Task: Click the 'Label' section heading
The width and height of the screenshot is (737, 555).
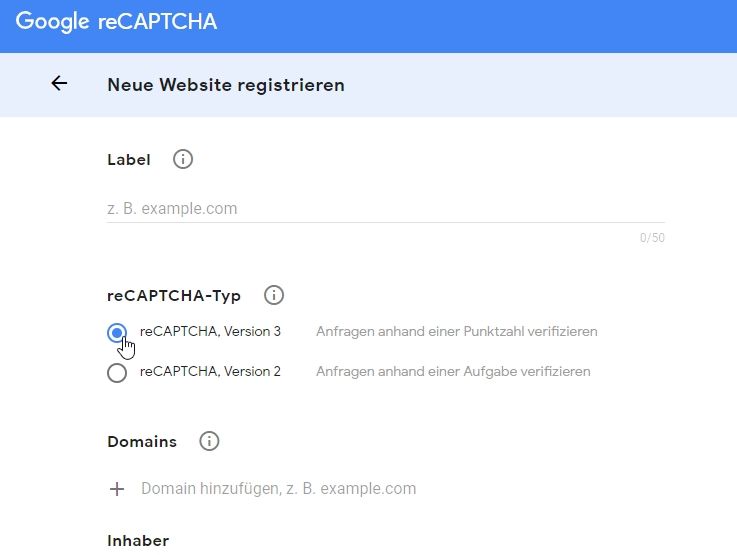Action: [x=129, y=159]
